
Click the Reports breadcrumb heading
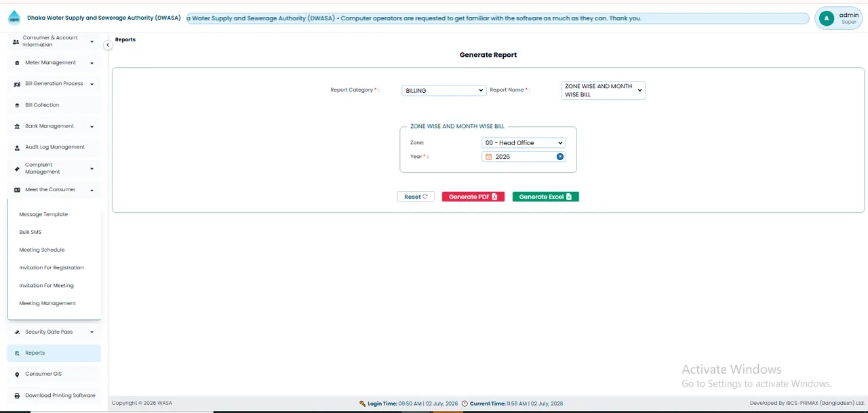[125, 39]
